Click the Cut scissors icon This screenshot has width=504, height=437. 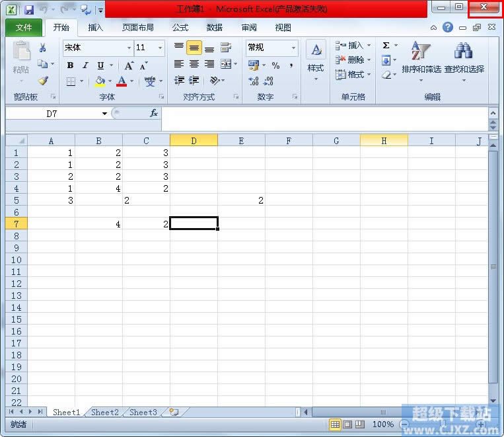(42, 48)
